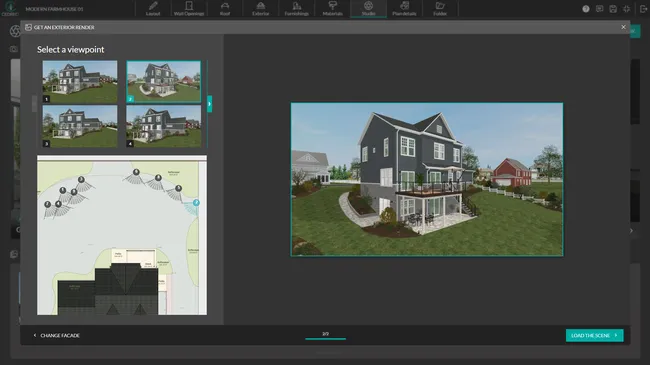Click the exit project icon
This screenshot has width=650, height=365.
(x=643, y=9)
